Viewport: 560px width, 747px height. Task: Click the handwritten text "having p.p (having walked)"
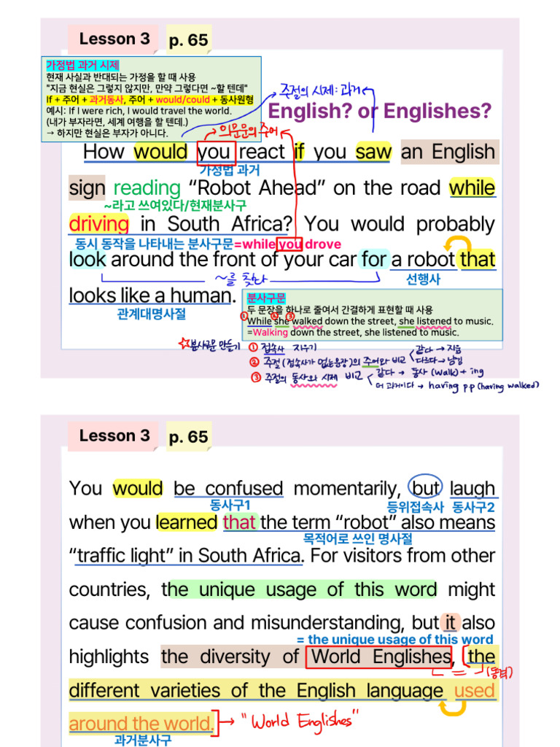point(483,385)
